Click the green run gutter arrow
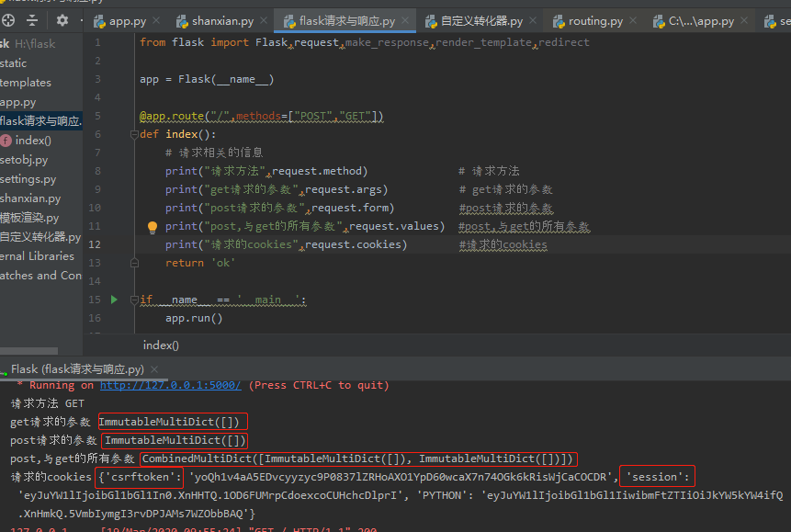The width and height of the screenshot is (791, 532). click(114, 300)
